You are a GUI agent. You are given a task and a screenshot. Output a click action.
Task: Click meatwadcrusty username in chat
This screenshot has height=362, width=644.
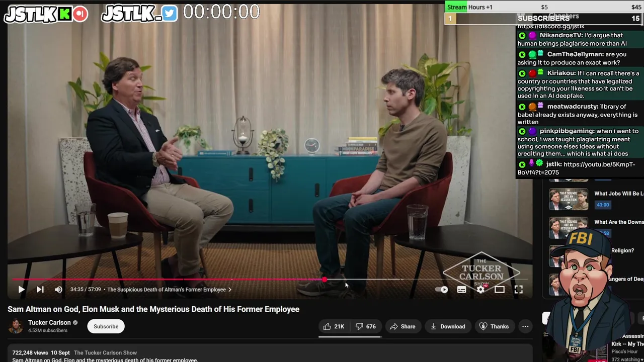click(573, 107)
